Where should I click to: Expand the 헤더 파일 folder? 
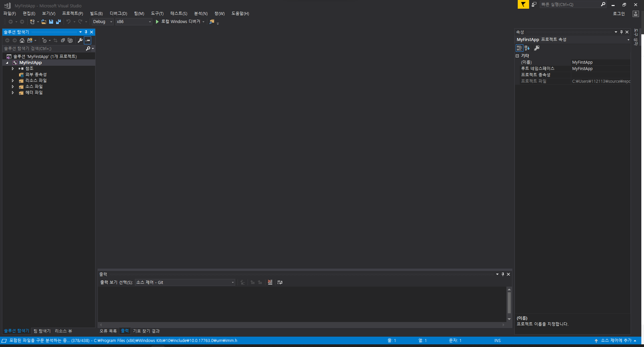[13, 93]
